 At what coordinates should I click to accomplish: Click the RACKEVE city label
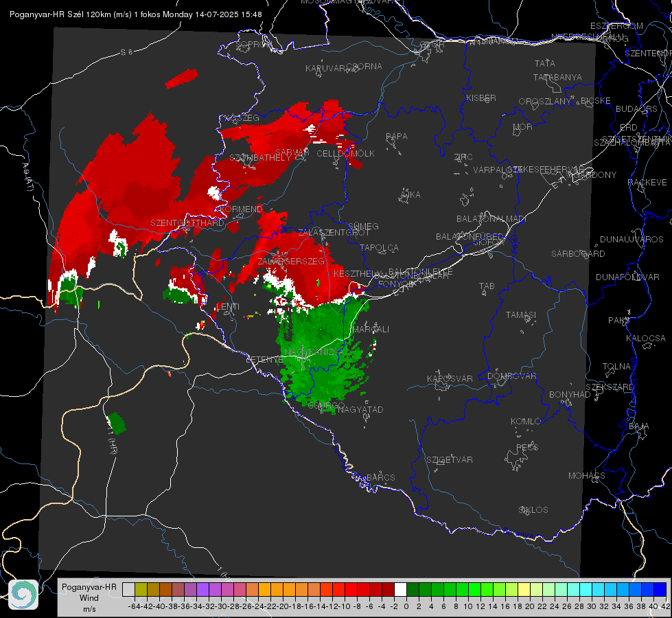[647, 183]
